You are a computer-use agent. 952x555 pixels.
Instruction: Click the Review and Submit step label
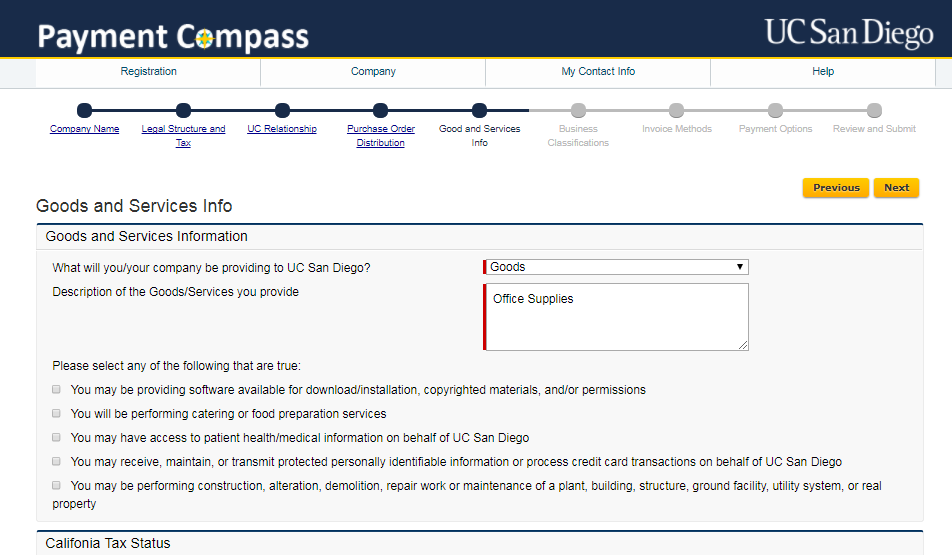click(874, 129)
